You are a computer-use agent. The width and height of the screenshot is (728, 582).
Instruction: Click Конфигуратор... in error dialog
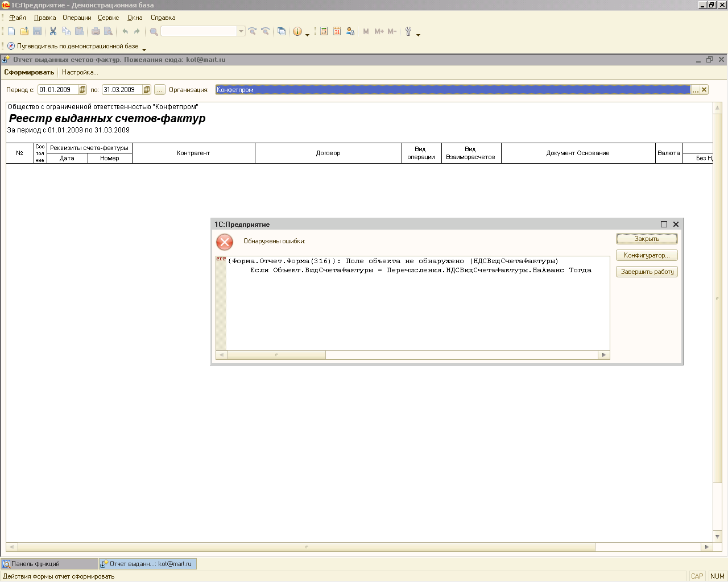pyautogui.click(x=647, y=255)
